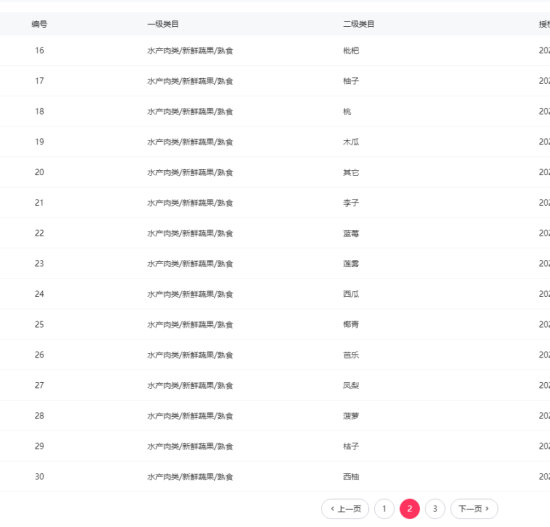This screenshot has height=527, width=550.
Task: Click first-level category cell in row 30
Action: point(190,477)
